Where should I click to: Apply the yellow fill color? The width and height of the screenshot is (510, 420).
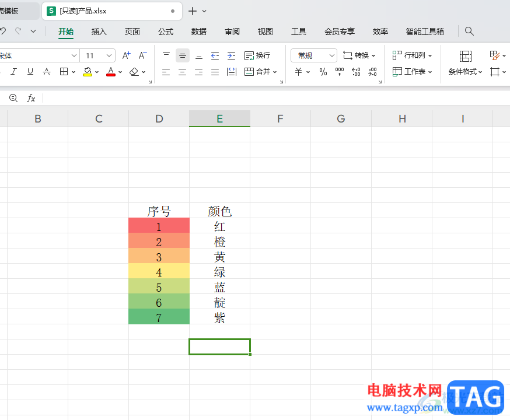click(x=88, y=72)
